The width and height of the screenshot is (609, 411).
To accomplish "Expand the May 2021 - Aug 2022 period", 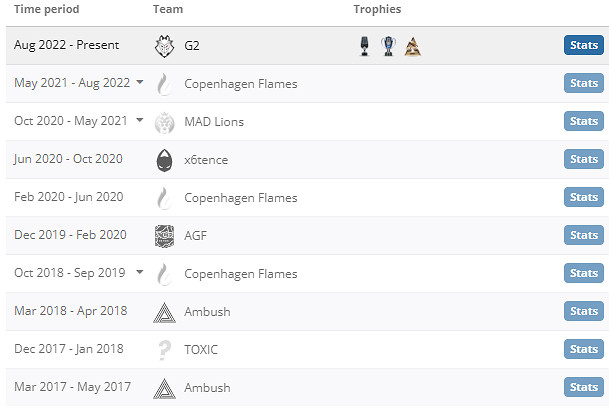I will click(x=140, y=83).
